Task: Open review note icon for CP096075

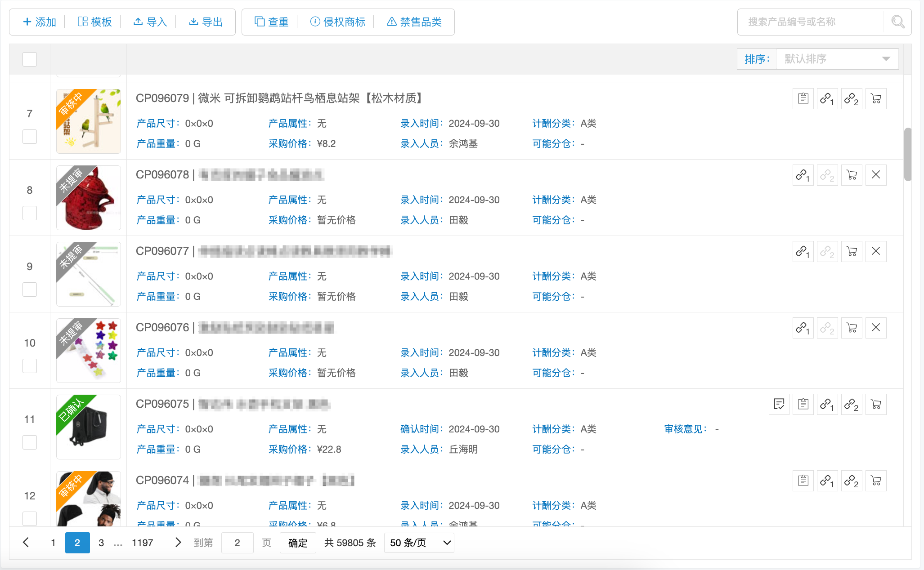Action: click(x=779, y=404)
